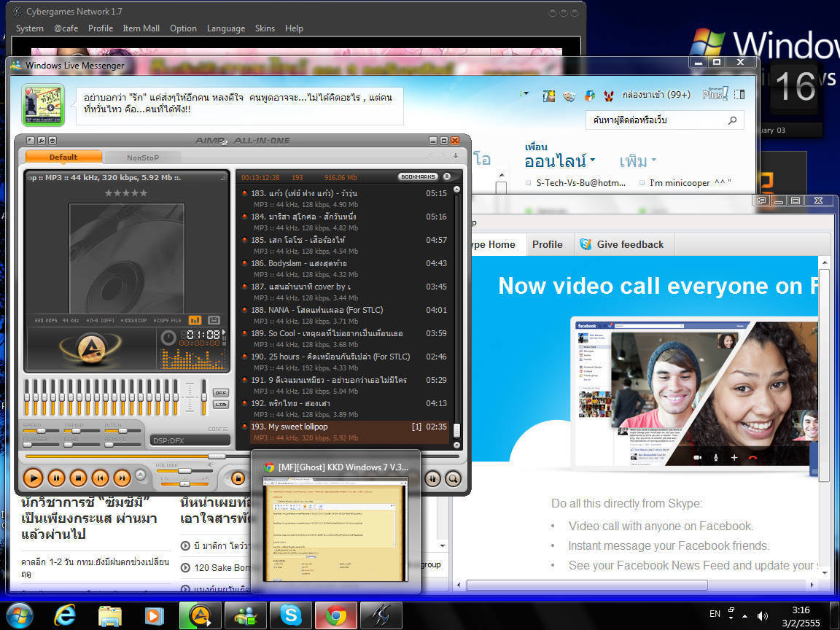
Task: Click AIMP title bar settings wrench icon
Action: pyautogui.click(x=42, y=140)
